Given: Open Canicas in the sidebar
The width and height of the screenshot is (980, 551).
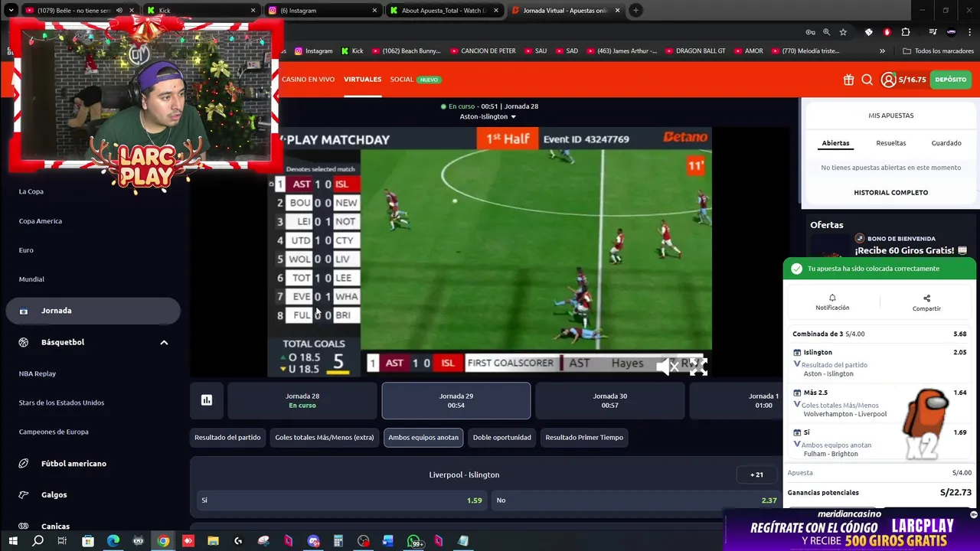Looking at the screenshot, I should coord(55,527).
